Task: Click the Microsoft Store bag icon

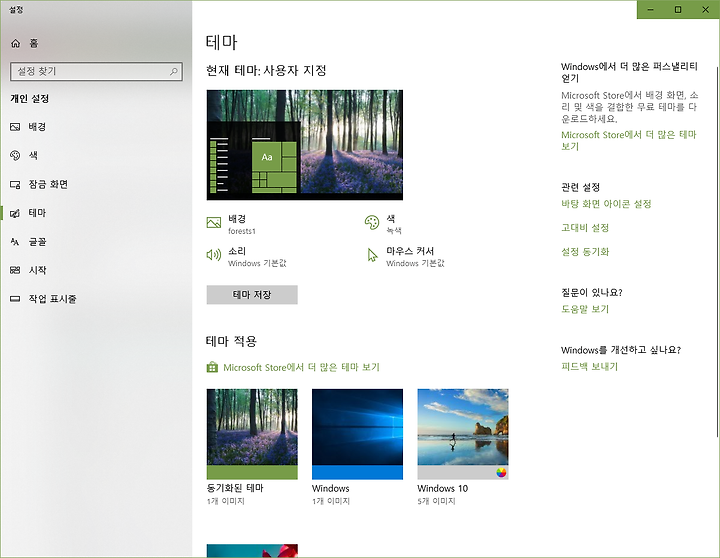Action: (x=212, y=367)
